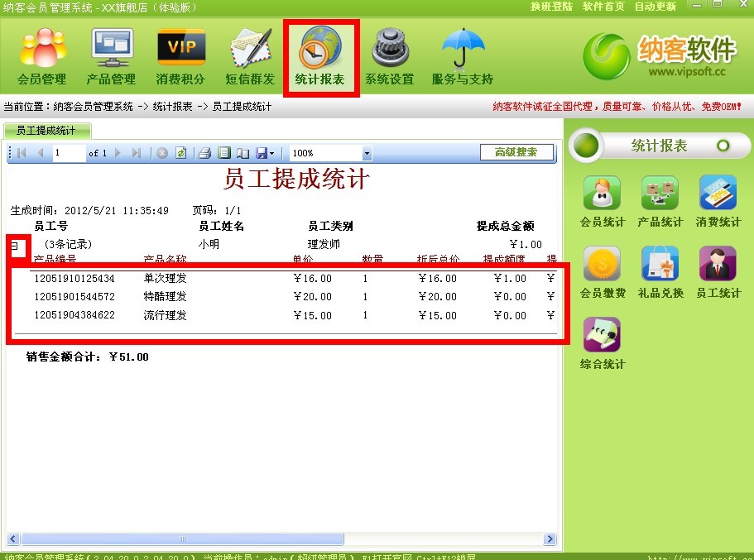Open 产品管理 product management module
This screenshot has width=754, height=560.
(111, 56)
